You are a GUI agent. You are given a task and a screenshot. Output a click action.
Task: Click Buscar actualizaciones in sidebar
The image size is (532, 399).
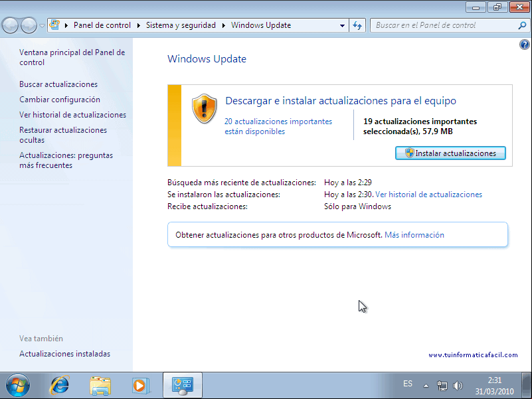(x=58, y=84)
